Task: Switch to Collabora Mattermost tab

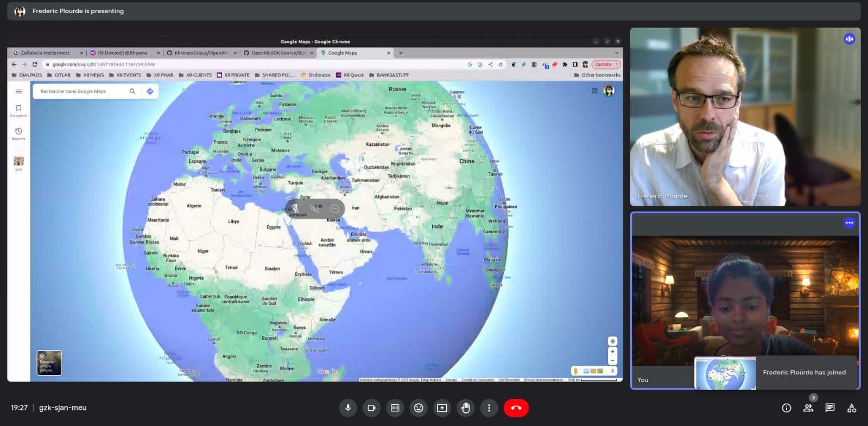Action: coord(48,53)
